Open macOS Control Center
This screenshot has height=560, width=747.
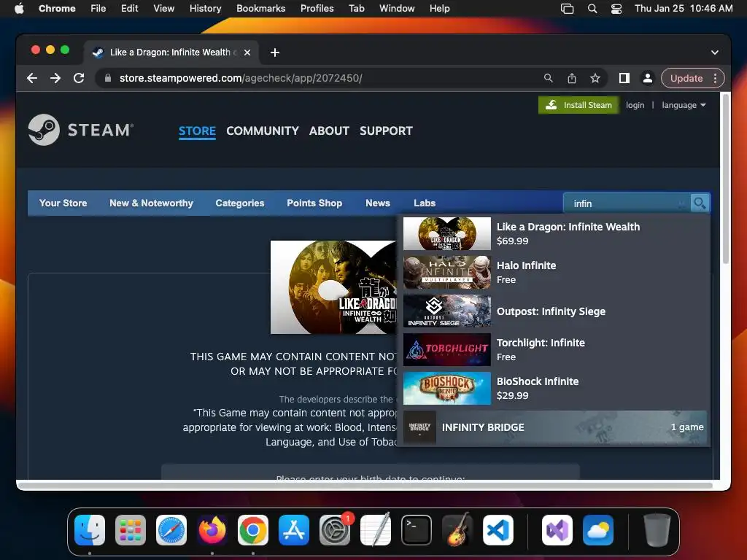click(x=616, y=9)
